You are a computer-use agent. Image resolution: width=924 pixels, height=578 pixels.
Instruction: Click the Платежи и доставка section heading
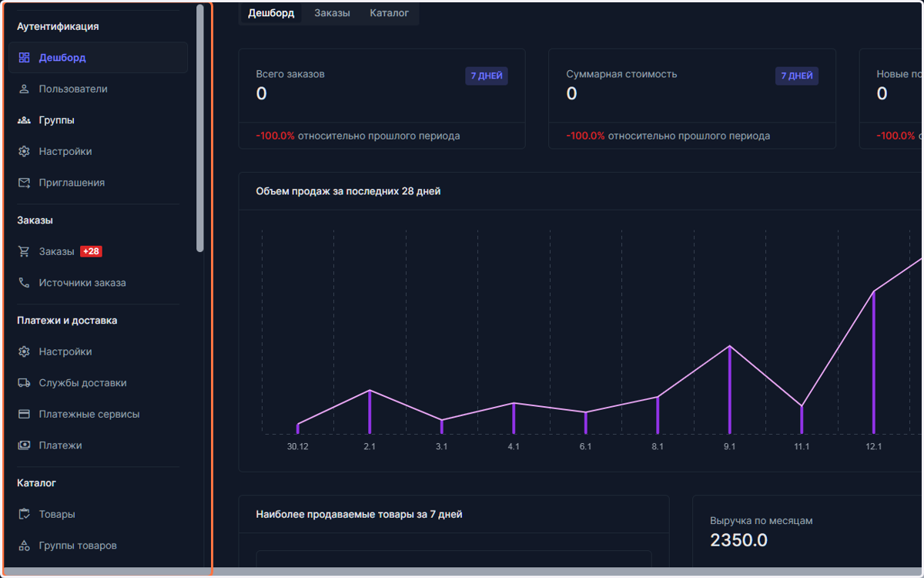tap(67, 320)
